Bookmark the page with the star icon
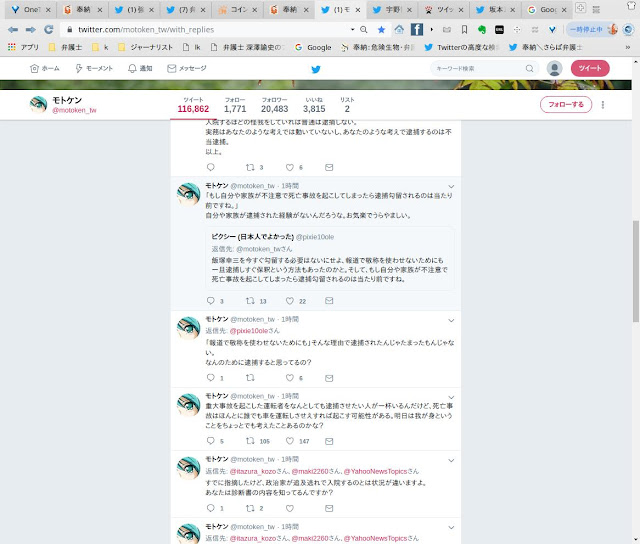Viewport: 640px width, 544px height. click(381, 29)
